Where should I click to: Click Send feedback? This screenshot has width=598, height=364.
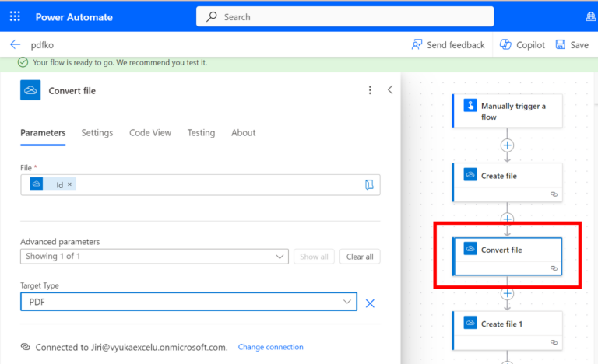click(x=448, y=45)
